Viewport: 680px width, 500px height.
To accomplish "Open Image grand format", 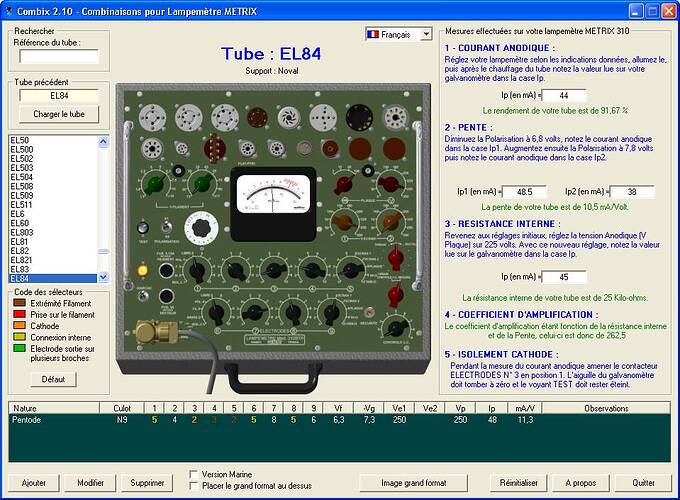I will pyautogui.click(x=413, y=483).
